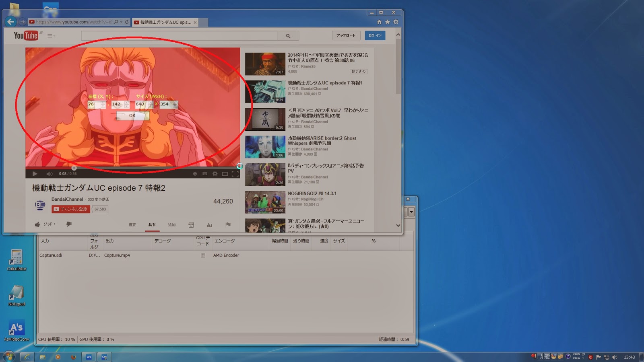Click the X coordinate field showing 76
644x362 pixels.
pos(94,104)
